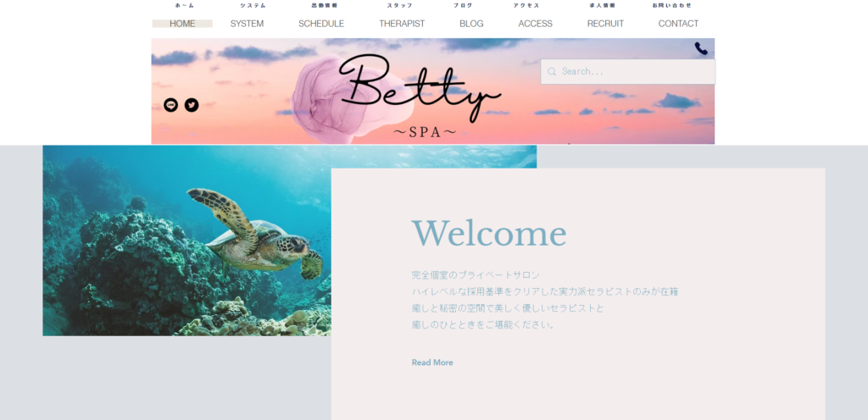Visit the BLOG page
This screenshot has width=868, height=420.
pos(471,24)
